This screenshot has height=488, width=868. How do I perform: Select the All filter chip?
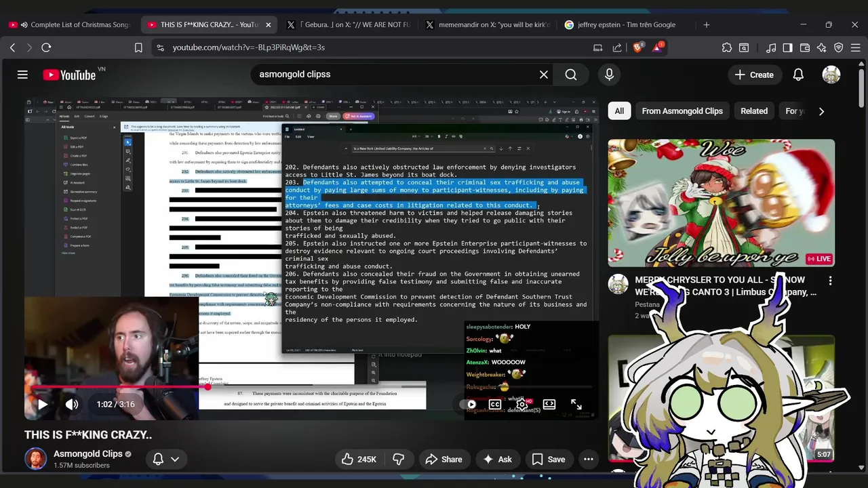619,111
